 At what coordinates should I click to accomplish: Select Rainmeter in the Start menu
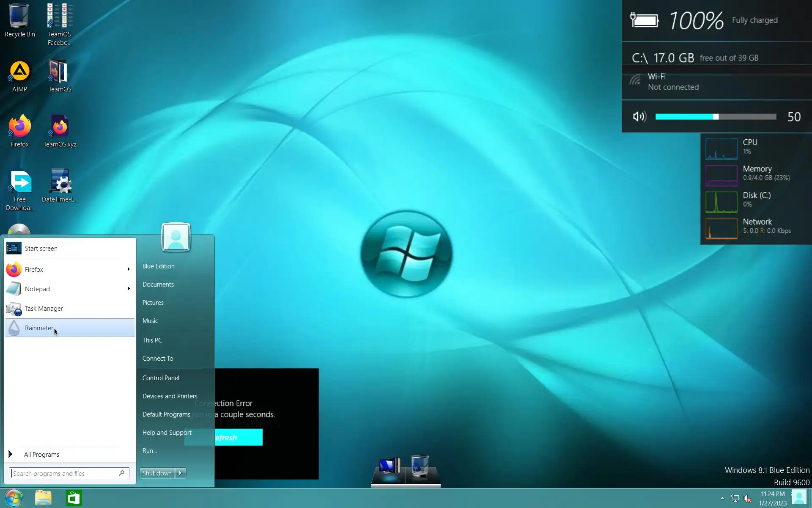click(x=39, y=328)
